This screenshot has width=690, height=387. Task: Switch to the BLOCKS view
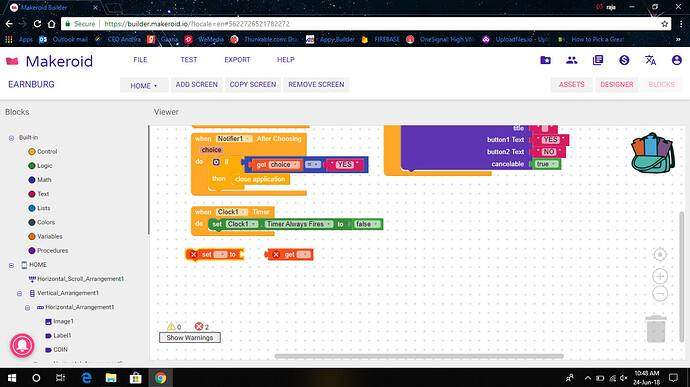pos(661,85)
